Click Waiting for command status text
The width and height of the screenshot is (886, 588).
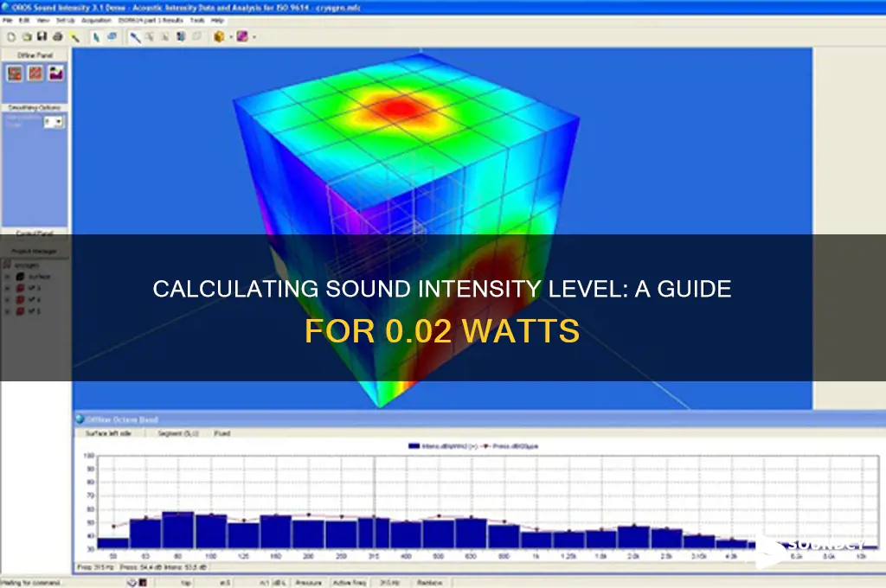pyautogui.click(x=31, y=582)
